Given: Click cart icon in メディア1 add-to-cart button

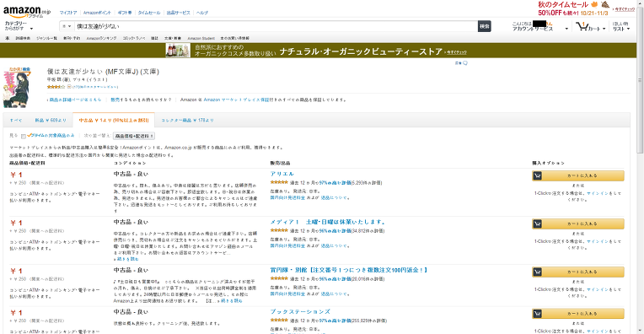Looking at the screenshot, I should (537, 224).
